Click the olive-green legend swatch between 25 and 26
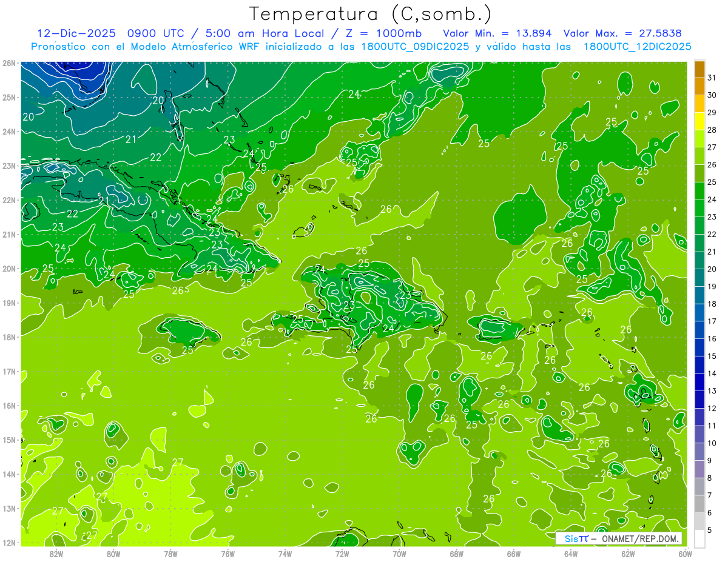The image size is (728, 562). click(699, 173)
